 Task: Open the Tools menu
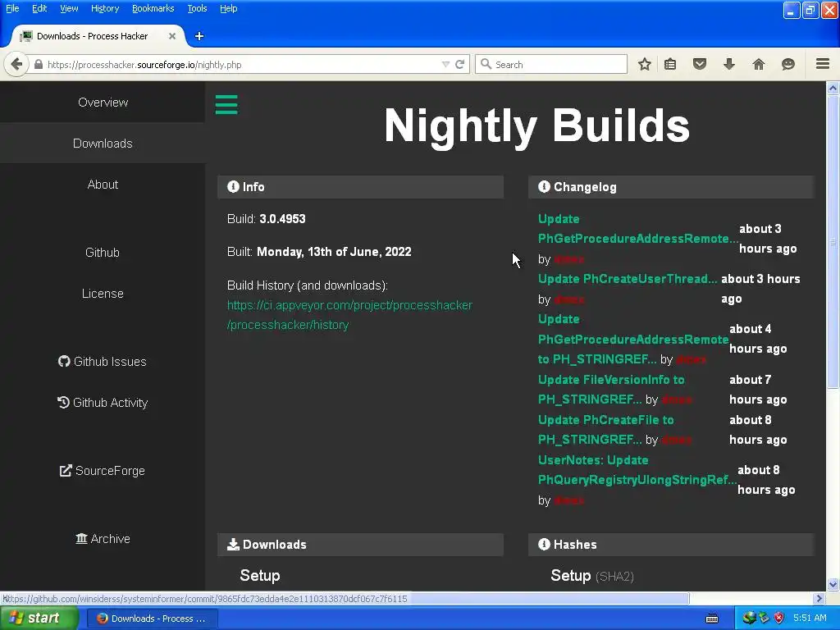pos(197,8)
